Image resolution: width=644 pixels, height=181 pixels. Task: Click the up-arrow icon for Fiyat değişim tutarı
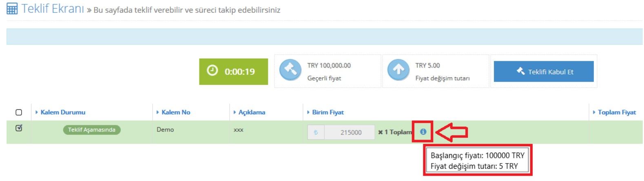pyautogui.click(x=398, y=70)
